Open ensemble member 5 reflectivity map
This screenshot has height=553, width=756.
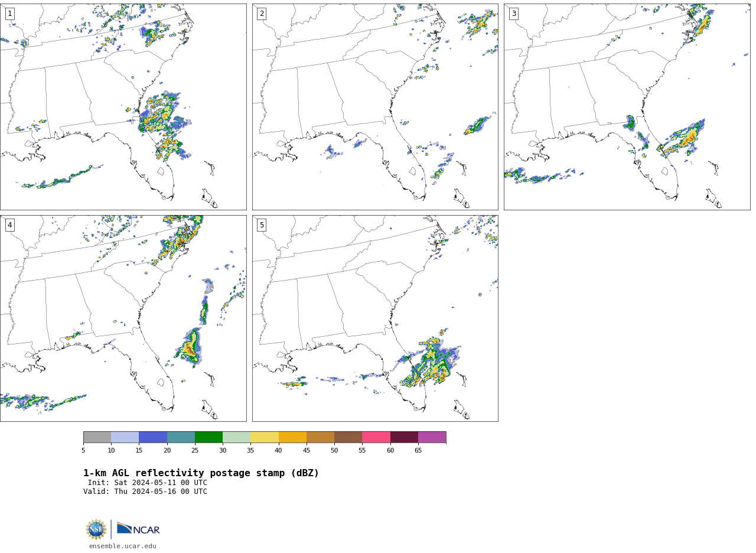click(x=375, y=318)
